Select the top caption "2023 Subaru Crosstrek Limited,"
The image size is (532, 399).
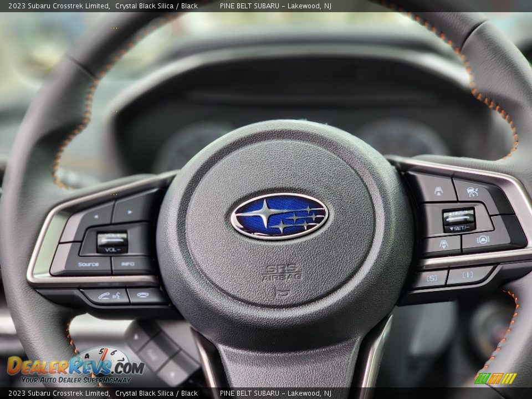click(59, 6)
